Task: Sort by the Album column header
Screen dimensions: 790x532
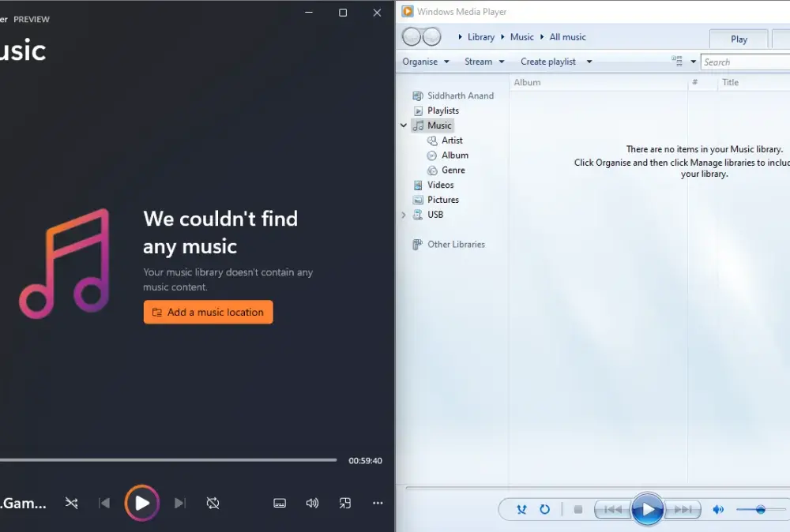Action: (599, 82)
